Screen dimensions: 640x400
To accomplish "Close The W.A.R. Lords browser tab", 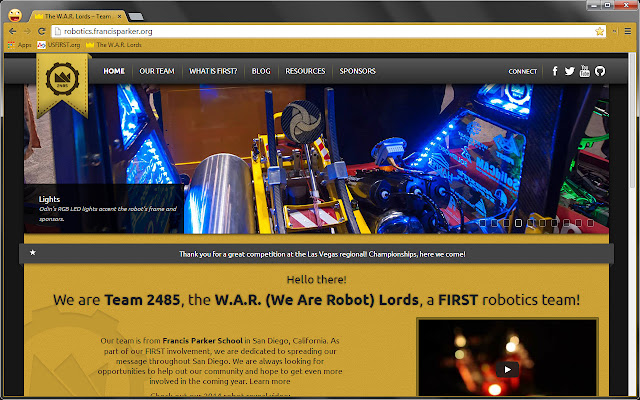I will (x=120, y=16).
